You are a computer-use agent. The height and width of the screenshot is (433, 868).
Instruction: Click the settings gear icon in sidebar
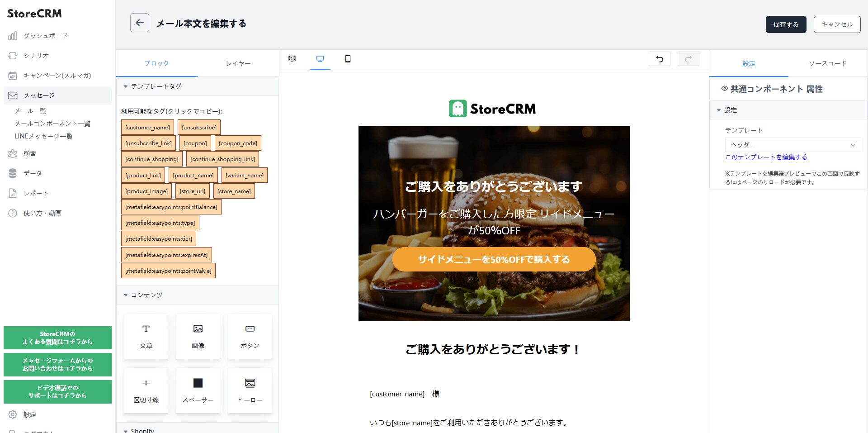tap(13, 414)
